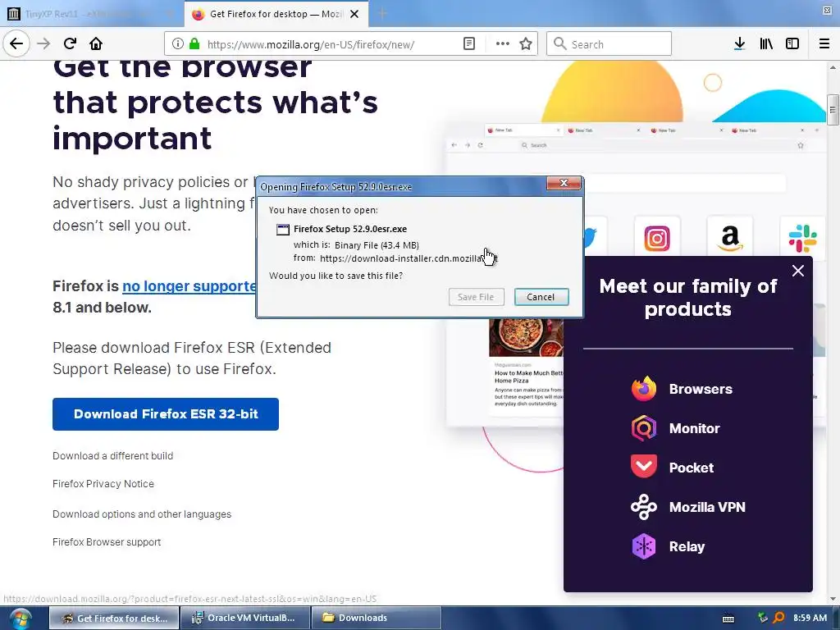Click the forward navigation arrow
Screen dimensions: 840x630
tap(43, 44)
